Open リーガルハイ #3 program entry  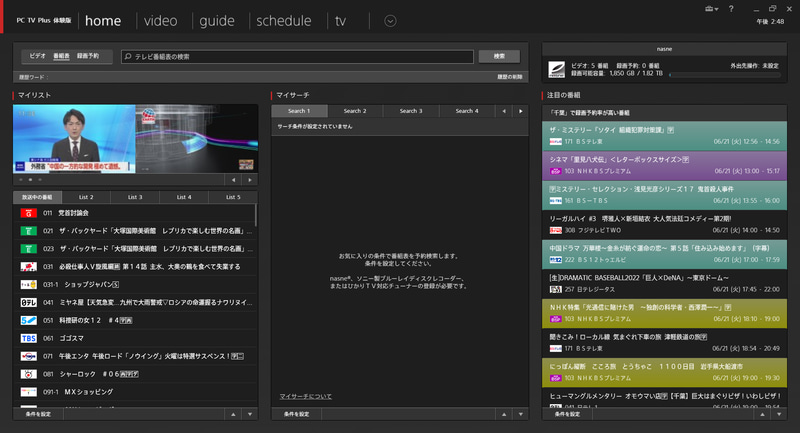tap(664, 224)
